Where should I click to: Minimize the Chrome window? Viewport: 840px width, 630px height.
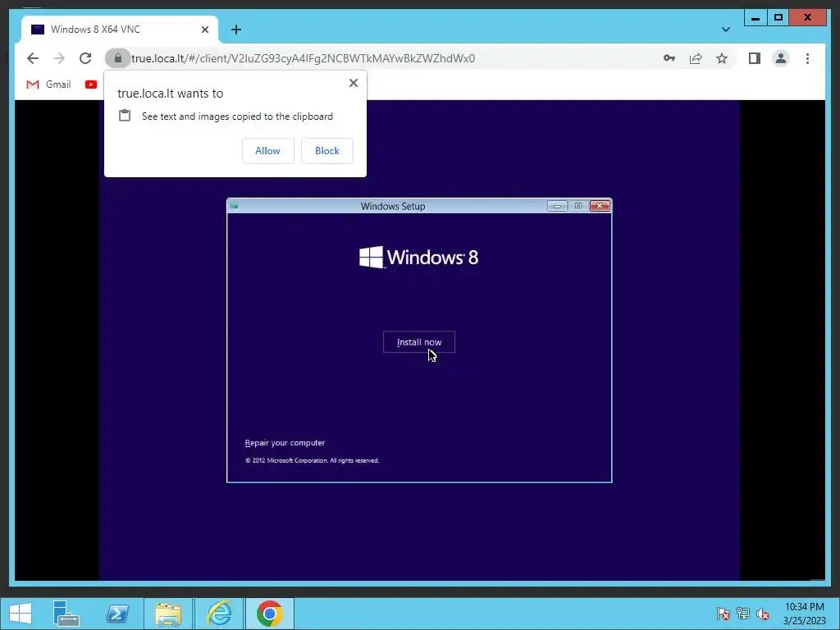[x=756, y=18]
